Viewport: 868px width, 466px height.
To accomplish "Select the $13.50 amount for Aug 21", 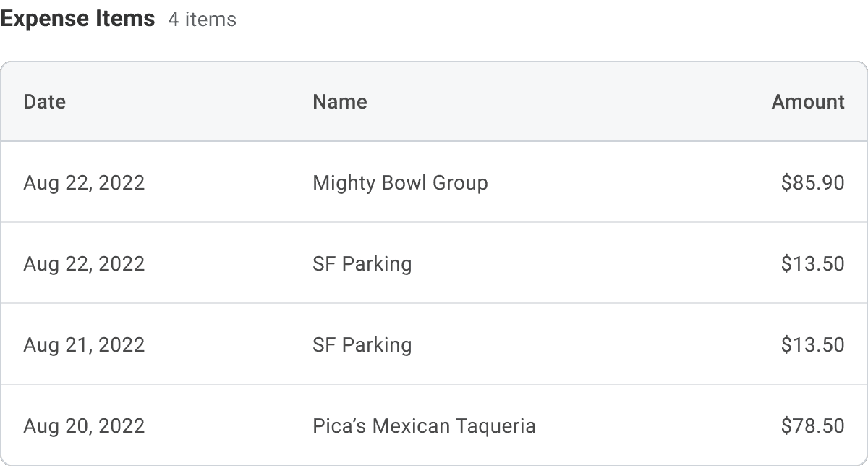I will [x=812, y=345].
